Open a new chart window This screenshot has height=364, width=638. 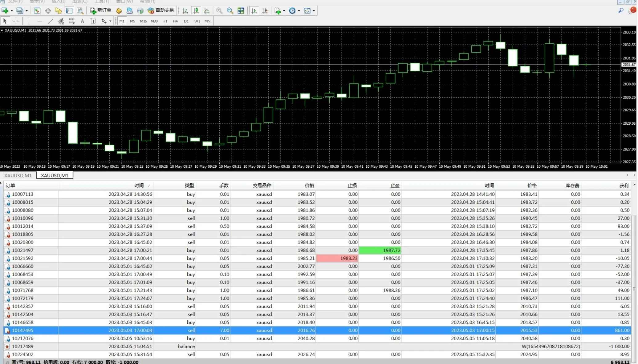click(5, 11)
